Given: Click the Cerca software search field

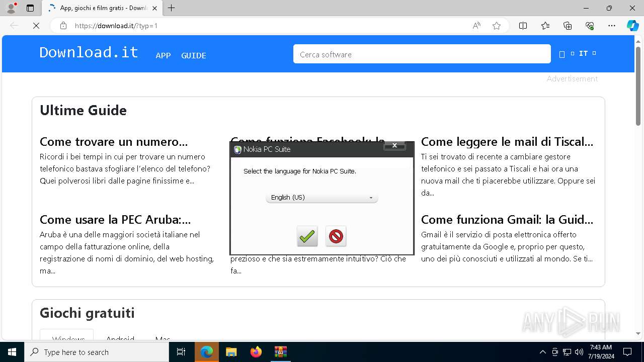Looking at the screenshot, I should pos(422,54).
